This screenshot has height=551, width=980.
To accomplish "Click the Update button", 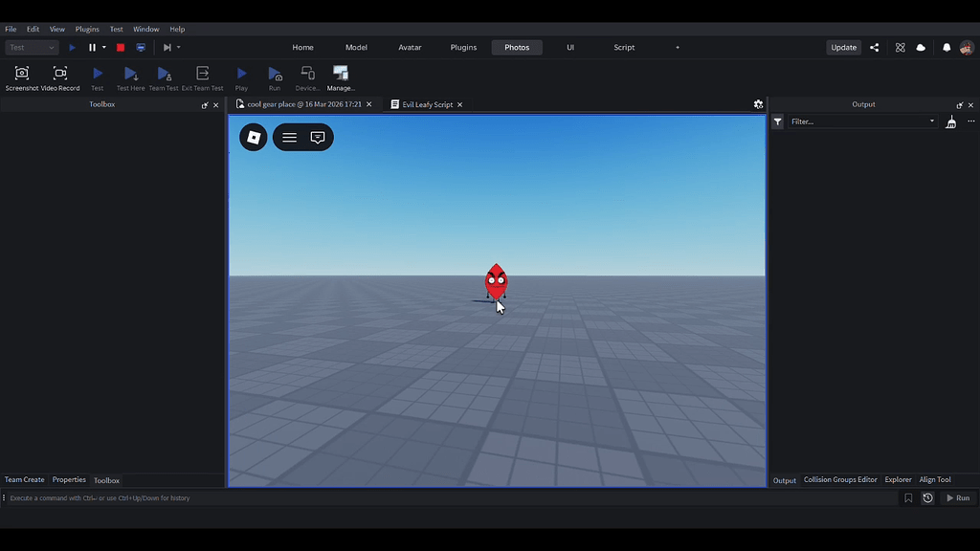I will pyautogui.click(x=844, y=48).
